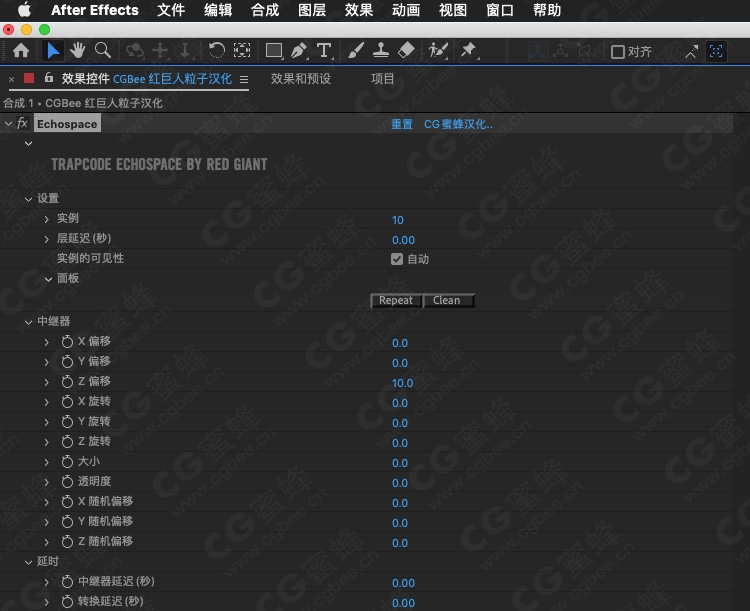
Task: Open the 效果 menu
Action: click(359, 10)
